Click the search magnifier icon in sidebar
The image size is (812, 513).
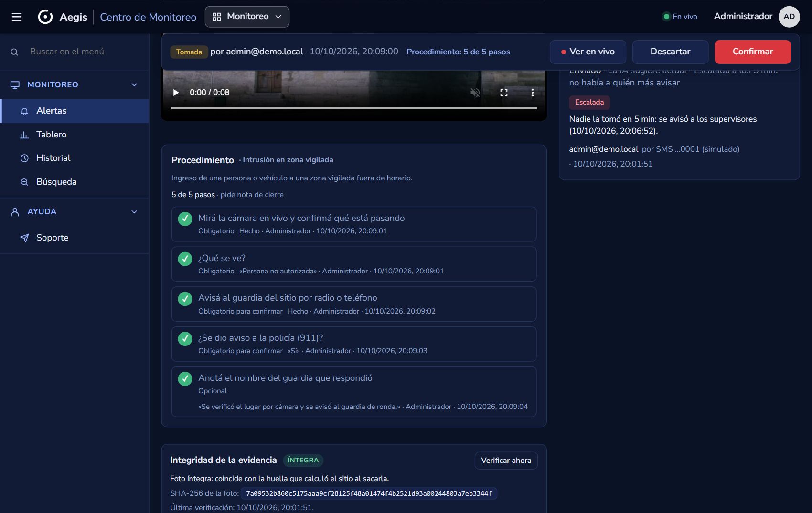tap(14, 52)
